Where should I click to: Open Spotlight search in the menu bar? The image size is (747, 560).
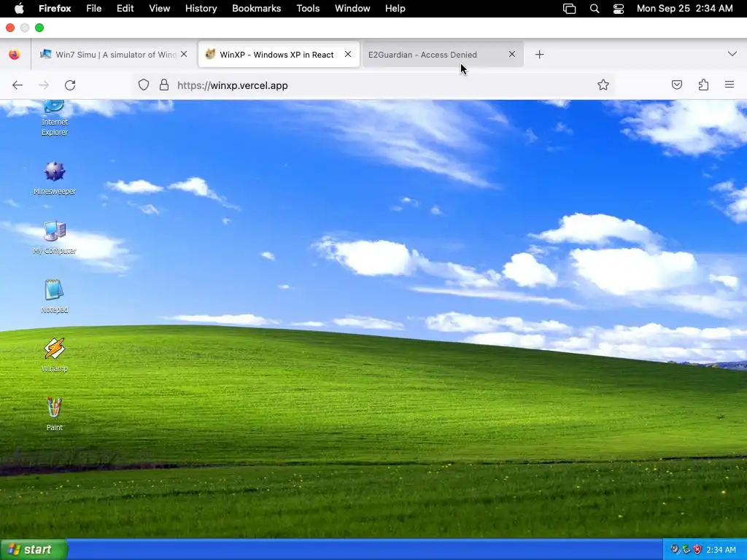pos(595,9)
